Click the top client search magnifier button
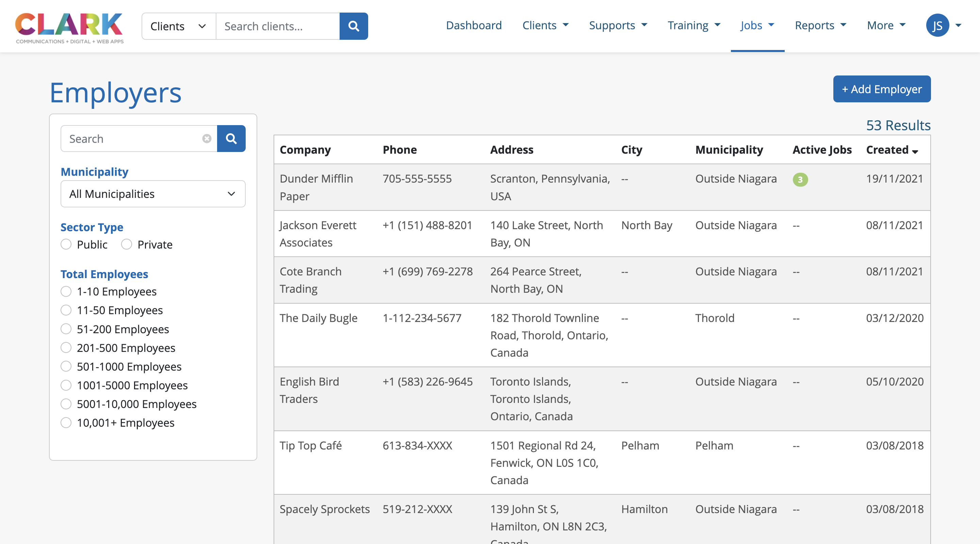The width and height of the screenshot is (980, 544). (x=354, y=26)
